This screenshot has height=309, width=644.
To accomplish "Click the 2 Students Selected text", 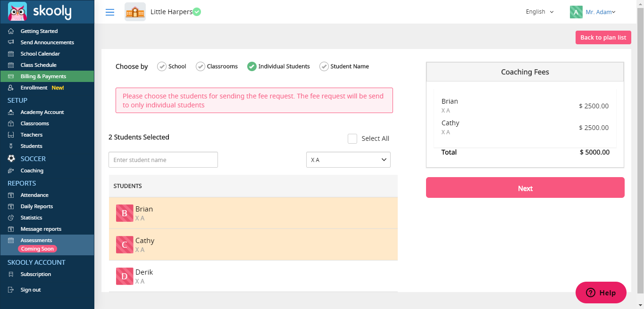I will click(x=139, y=137).
